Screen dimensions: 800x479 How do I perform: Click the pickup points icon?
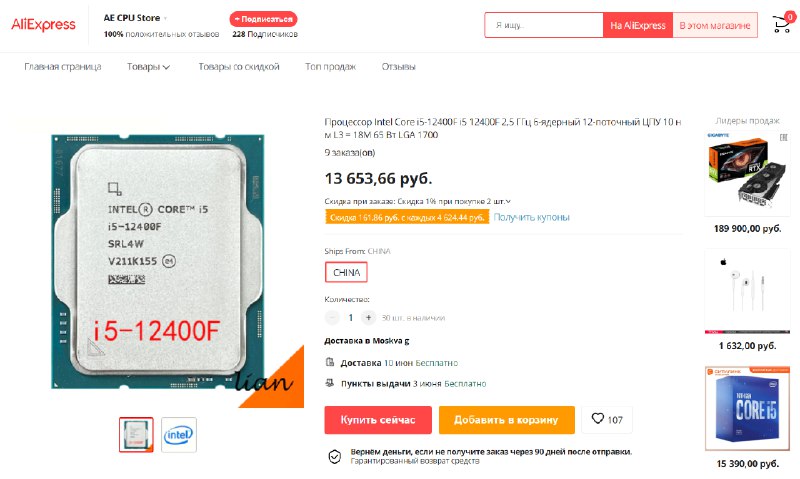[330, 383]
